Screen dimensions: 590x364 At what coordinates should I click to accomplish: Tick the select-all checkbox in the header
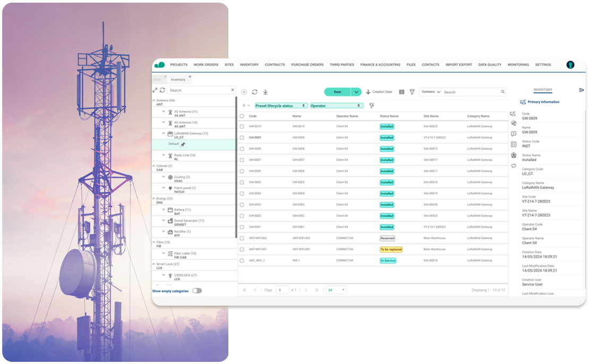242,116
